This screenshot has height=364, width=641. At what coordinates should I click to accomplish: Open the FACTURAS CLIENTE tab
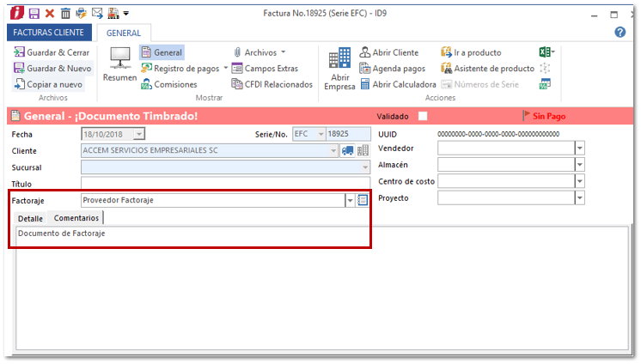pyautogui.click(x=49, y=33)
